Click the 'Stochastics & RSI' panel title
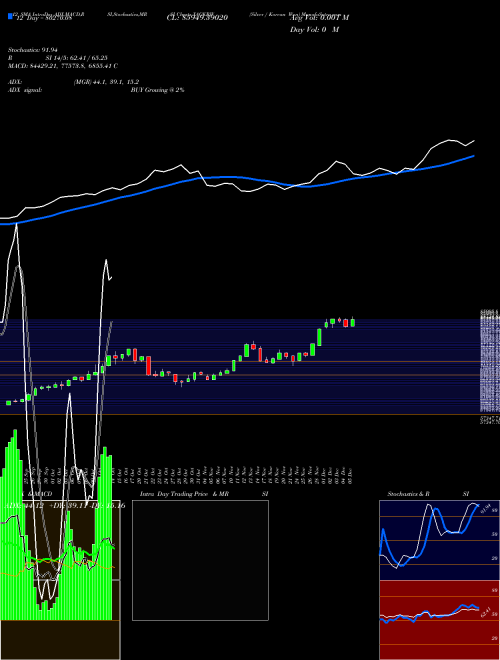Viewport: 500px width, 660px height. (x=428, y=494)
